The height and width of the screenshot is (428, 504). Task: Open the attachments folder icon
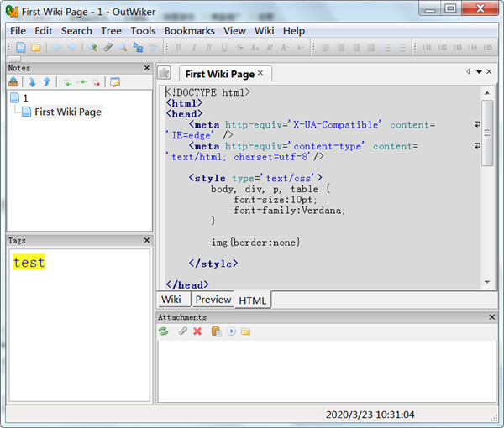[x=245, y=331]
